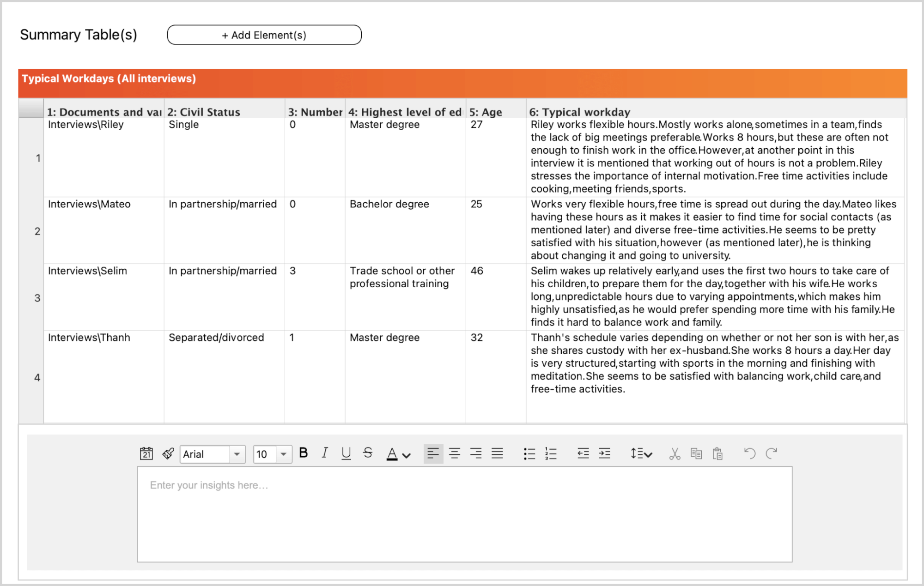The height and width of the screenshot is (586, 924).
Task: Paste from clipboard icon
Action: click(717, 454)
